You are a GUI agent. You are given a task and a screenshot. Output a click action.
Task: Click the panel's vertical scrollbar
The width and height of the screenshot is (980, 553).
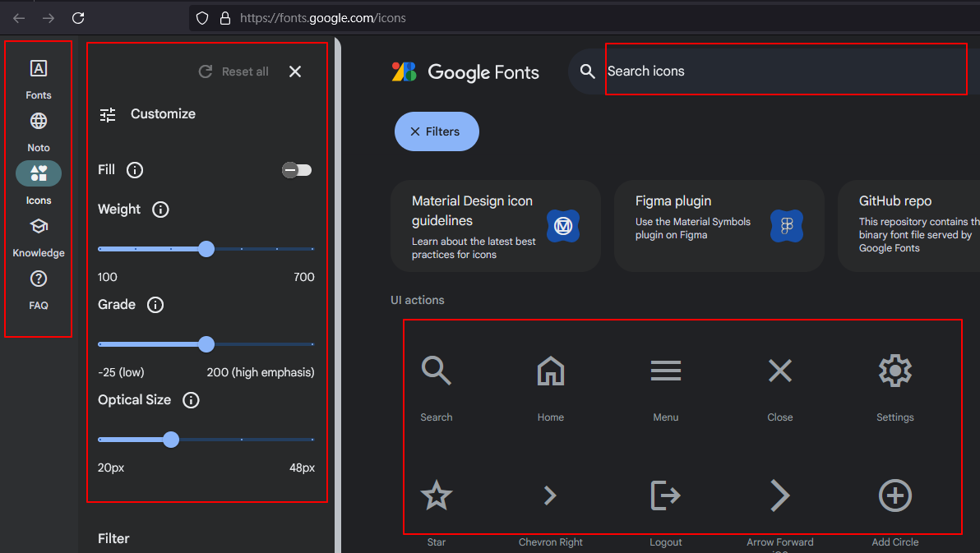tap(338, 293)
